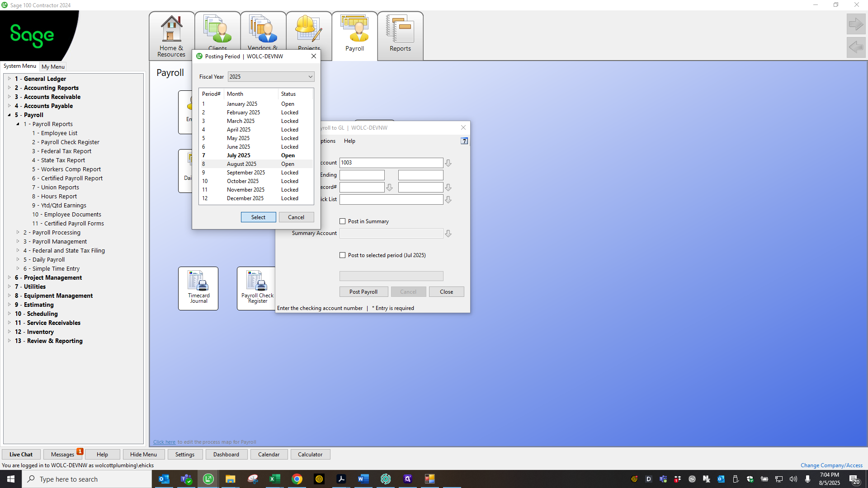Open the Help menu in Post Payroll dialog
Screen dimensions: 868x488
[x=349, y=141]
